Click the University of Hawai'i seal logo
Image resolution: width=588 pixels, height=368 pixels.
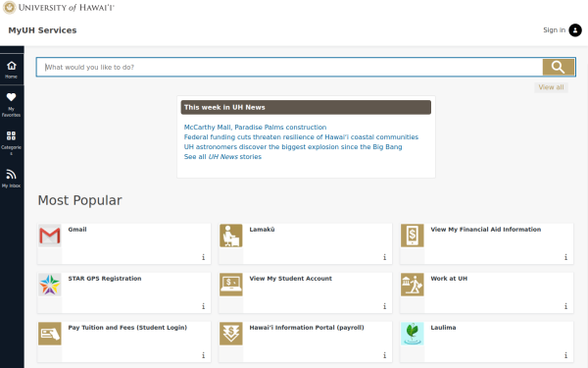tap(10, 8)
